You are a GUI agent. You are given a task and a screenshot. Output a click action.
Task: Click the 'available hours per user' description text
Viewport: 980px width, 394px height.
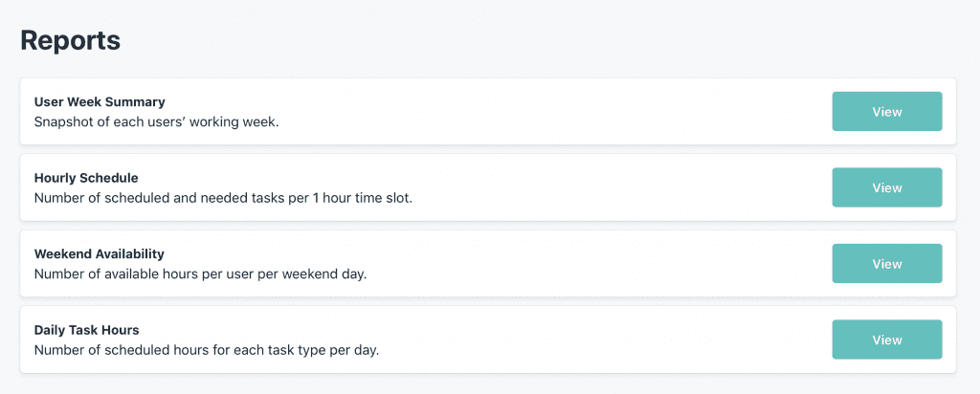(200, 274)
